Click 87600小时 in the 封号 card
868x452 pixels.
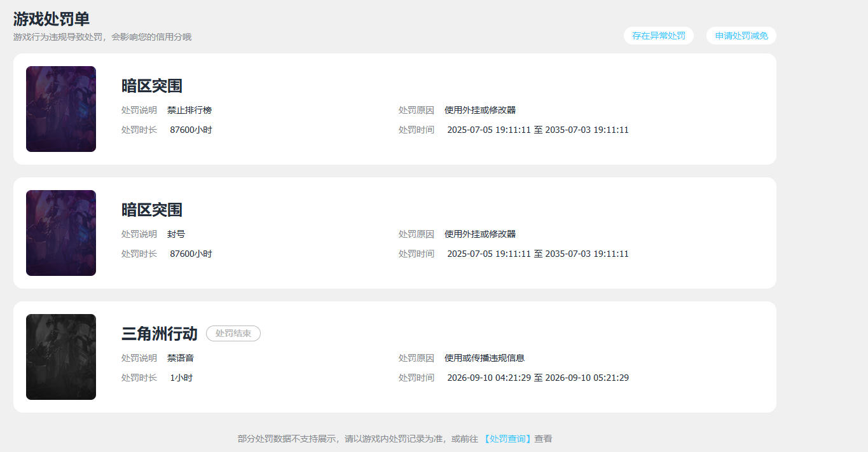pyautogui.click(x=191, y=254)
